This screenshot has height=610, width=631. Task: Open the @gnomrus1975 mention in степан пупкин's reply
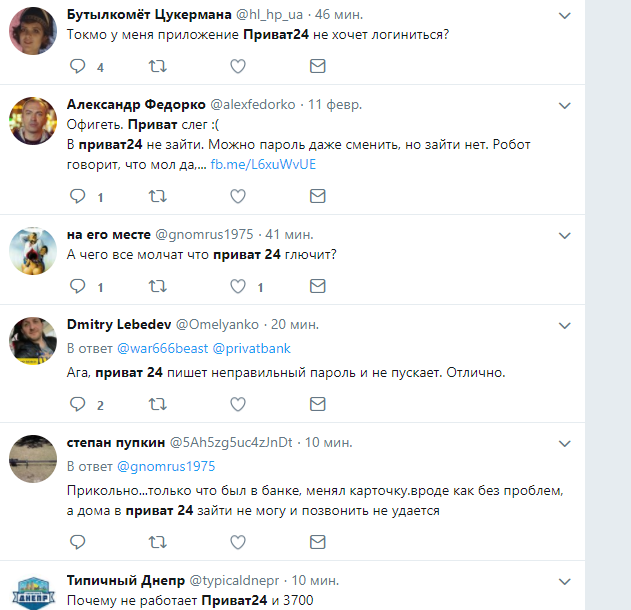pos(167,466)
